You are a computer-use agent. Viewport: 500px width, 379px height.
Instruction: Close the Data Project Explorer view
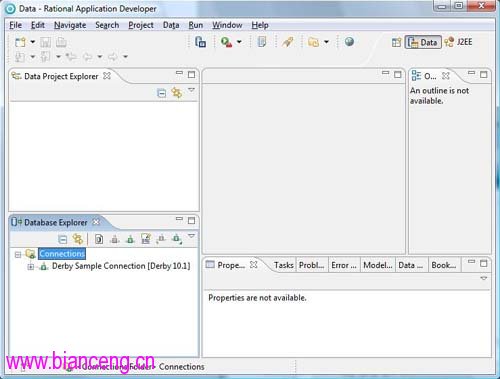tap(107, 76)
